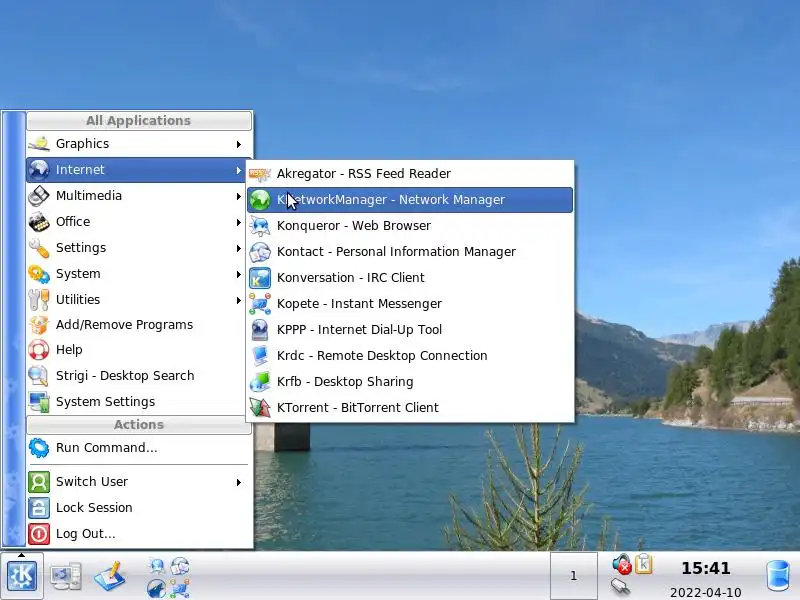Expand the Internet submenu arrow
Image resolution: width=800 pixels, height=600 pixels.
point(238,170)
